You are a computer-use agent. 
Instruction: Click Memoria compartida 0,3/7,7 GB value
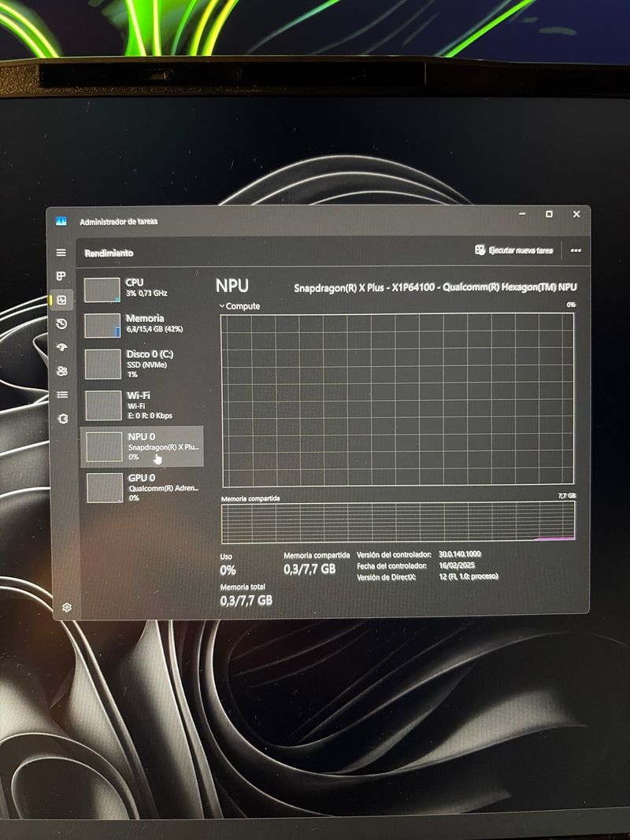click(309, 569)
